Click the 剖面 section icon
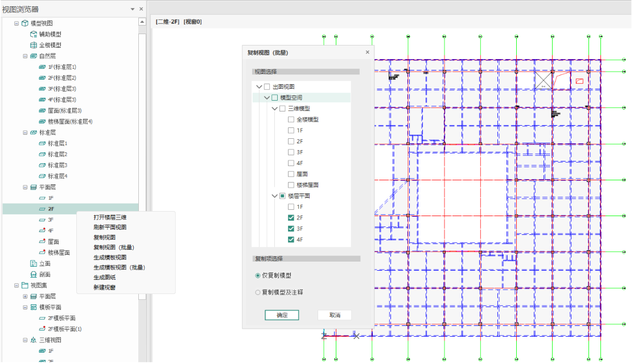Viewport: 634px width, 364px height. click(x=33, y=275)
